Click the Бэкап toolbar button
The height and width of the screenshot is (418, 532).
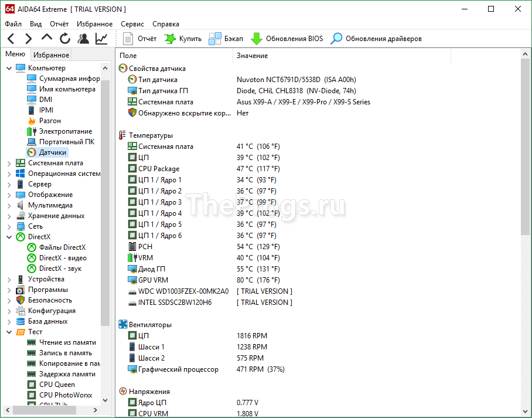point(226,39)
